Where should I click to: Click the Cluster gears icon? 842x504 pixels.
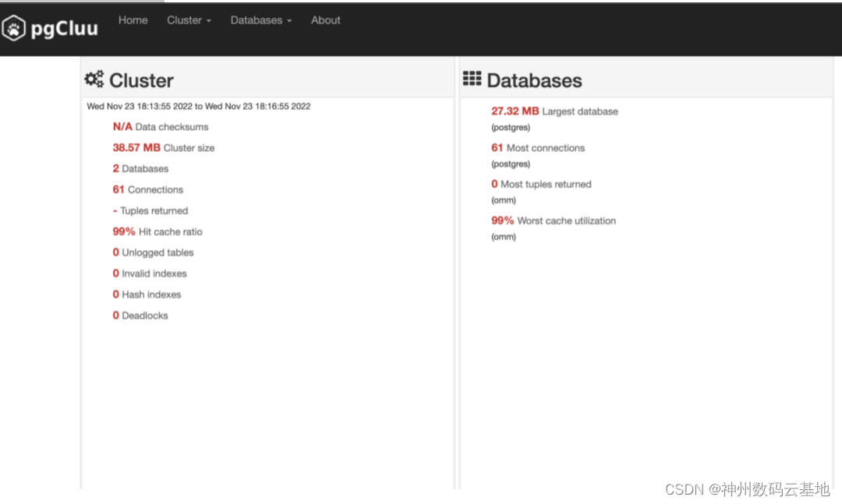[x=94, y=79]
